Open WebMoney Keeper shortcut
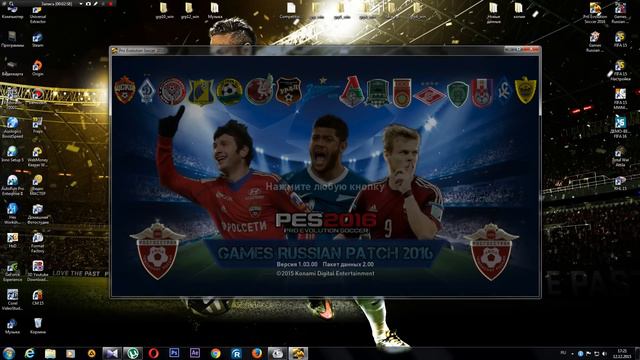640x360 pixels. [x=38, y=156]
